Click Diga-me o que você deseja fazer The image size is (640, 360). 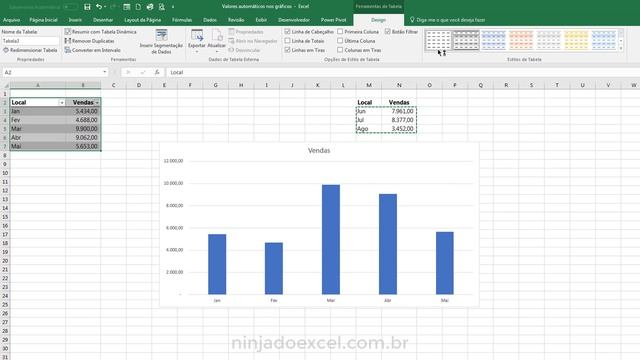click(x=451, y=20)
